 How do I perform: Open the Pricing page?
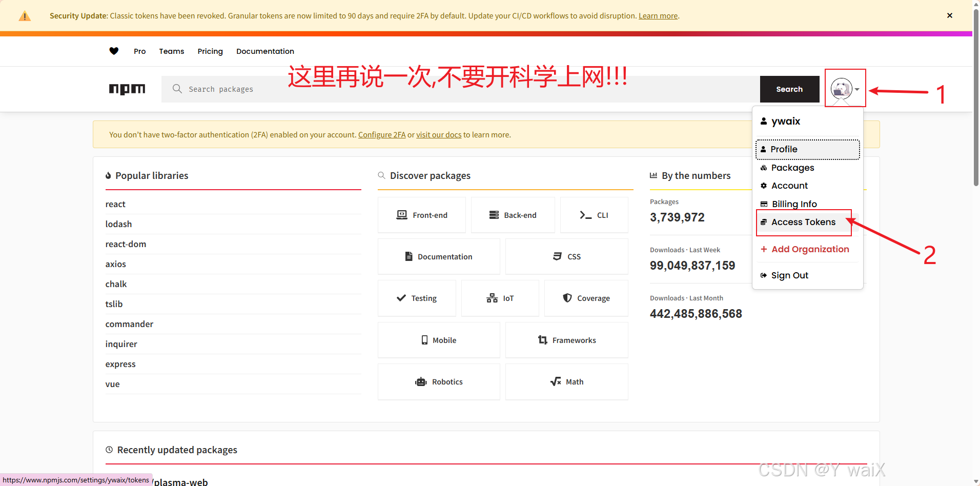coord(210,51)
